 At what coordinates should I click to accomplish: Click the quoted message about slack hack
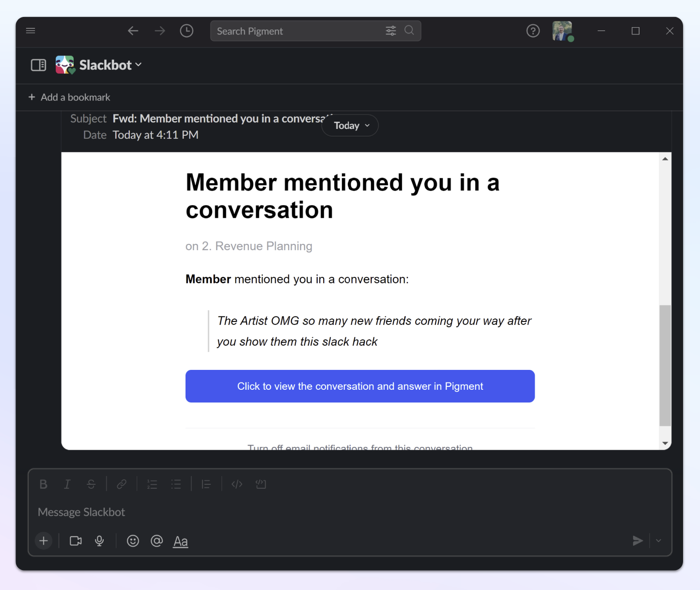coord(374,331)
